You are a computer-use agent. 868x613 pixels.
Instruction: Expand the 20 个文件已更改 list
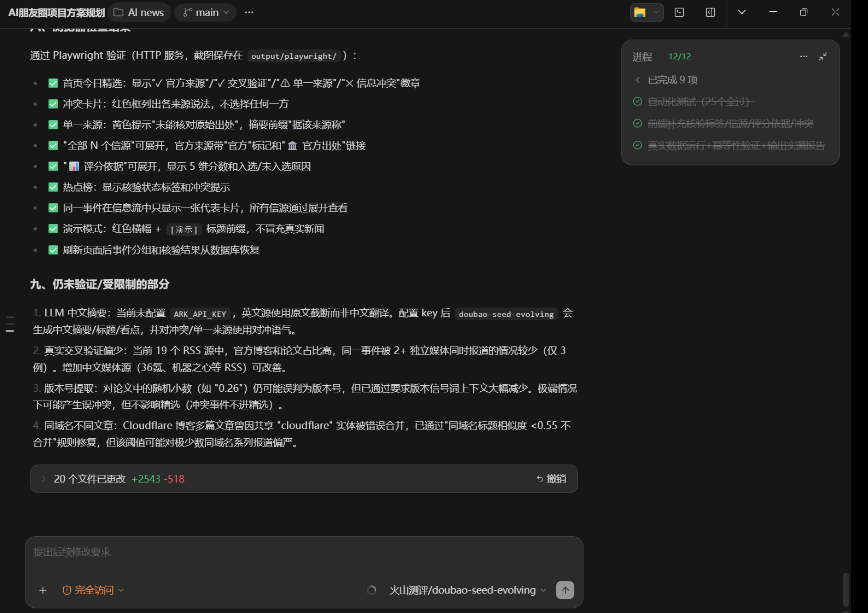coord(44,479)
